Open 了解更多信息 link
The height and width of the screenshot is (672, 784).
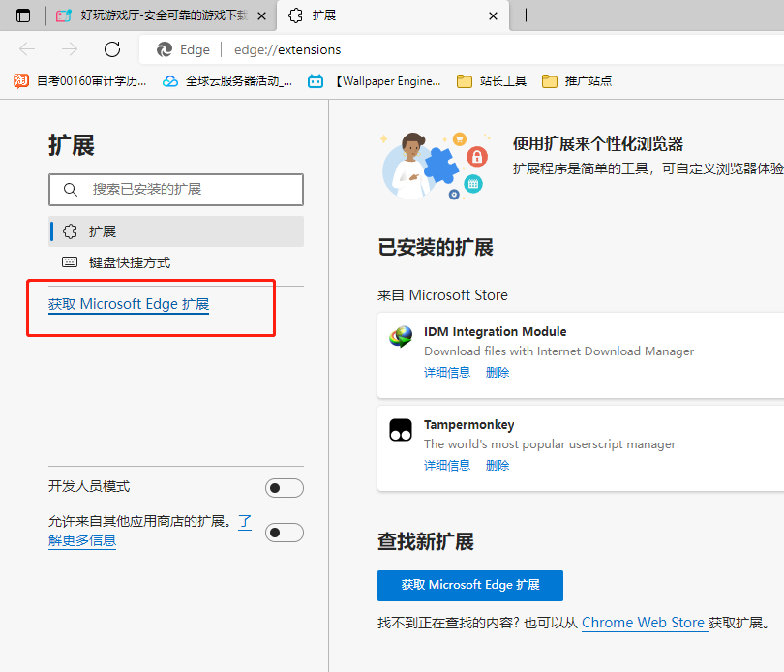click(82, 540)
